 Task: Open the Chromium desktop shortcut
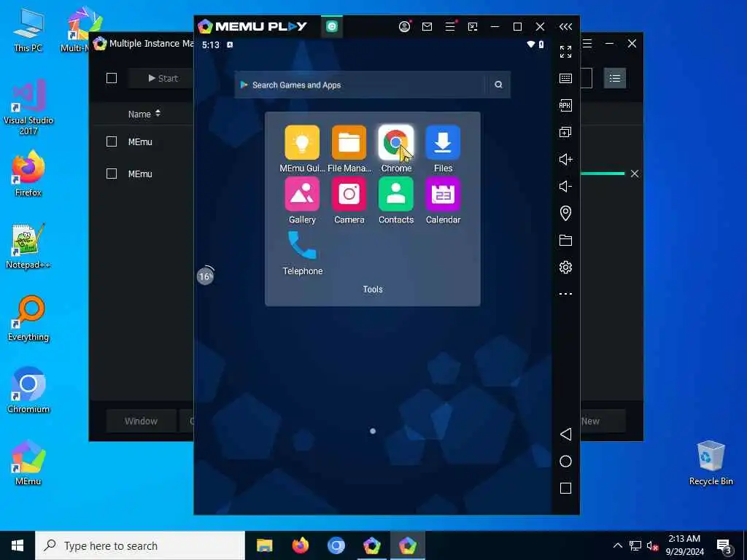click(28, 390)
